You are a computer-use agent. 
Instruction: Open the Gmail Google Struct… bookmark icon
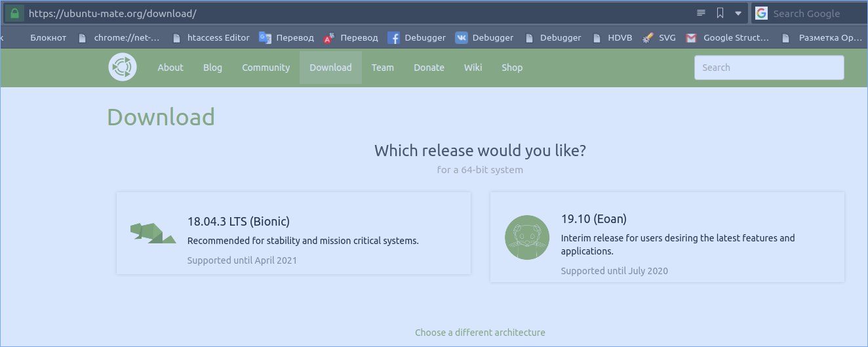coord(691,38)
